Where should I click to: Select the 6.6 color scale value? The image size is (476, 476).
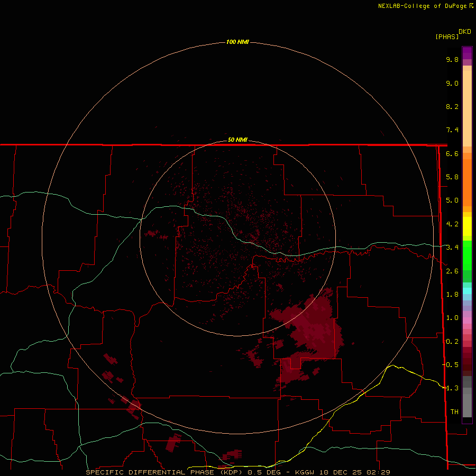[x=452, y=153]
